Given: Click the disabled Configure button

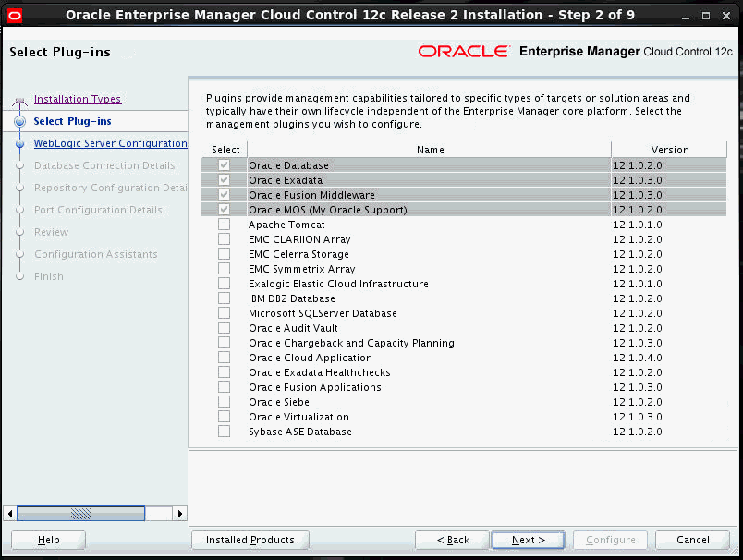Looking at the screenshot, I should click(x=610, y=540).
